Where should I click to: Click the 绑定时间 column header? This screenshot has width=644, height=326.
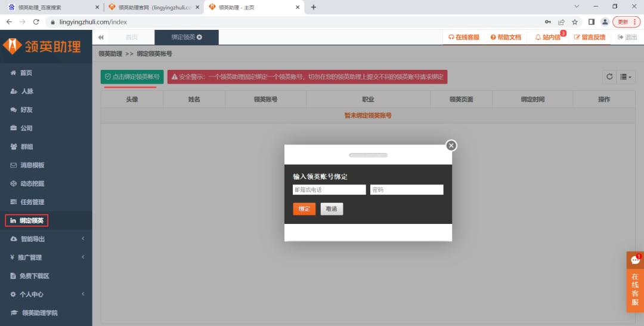click(532, 100)
